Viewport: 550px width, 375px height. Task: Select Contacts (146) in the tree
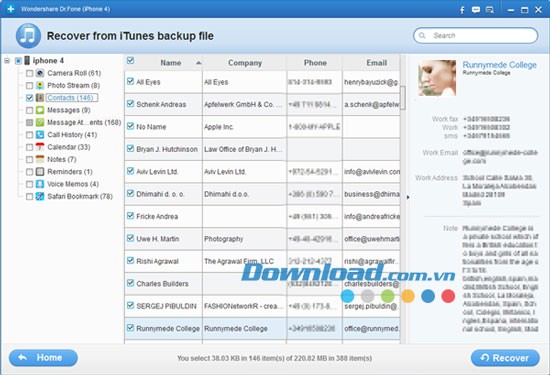(71, 98)
